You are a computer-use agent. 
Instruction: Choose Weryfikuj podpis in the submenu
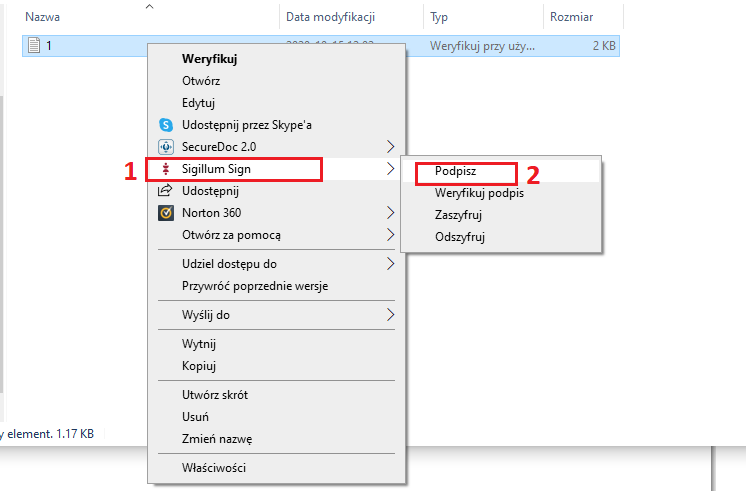tap(479, 193)
